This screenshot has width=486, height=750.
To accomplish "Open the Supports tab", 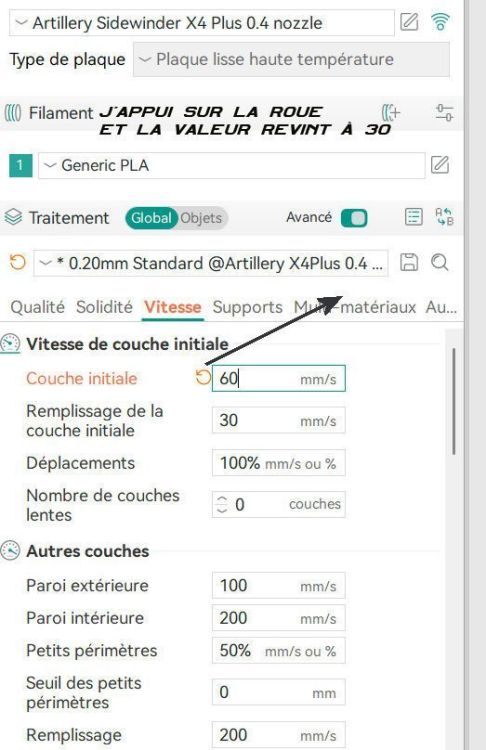I will pyautogui.click(x=247, y=307).
